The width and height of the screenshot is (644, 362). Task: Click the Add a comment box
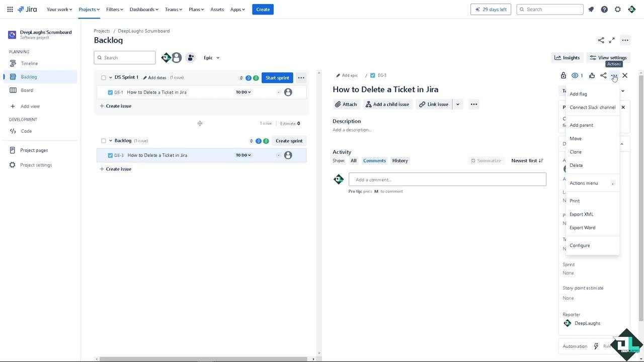[x=447, y=179]
